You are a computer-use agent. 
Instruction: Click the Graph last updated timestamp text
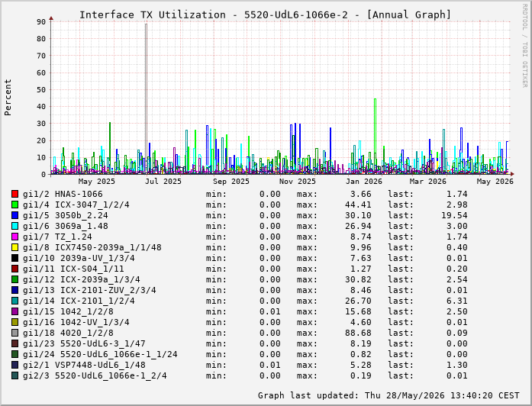coord(389,395)
